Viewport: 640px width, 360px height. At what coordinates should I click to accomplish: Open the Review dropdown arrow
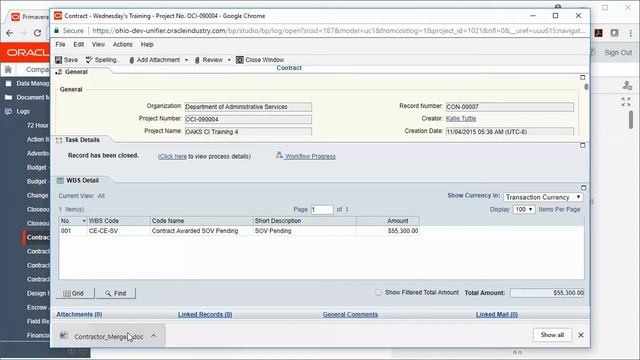(x=229, y=60)
